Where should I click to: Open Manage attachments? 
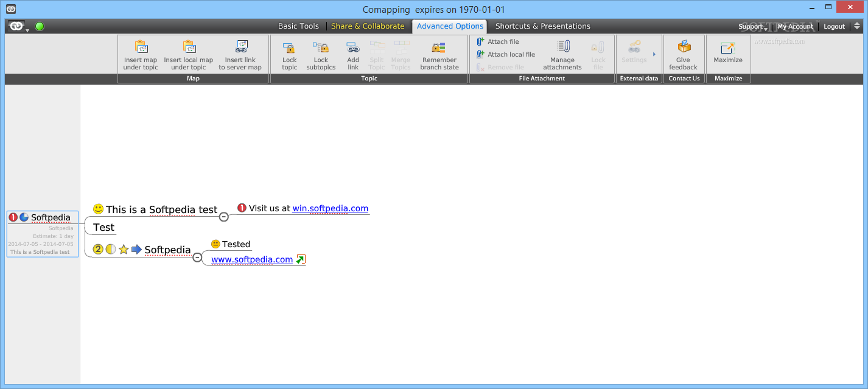pyautogui.click(x=562, y=55)
